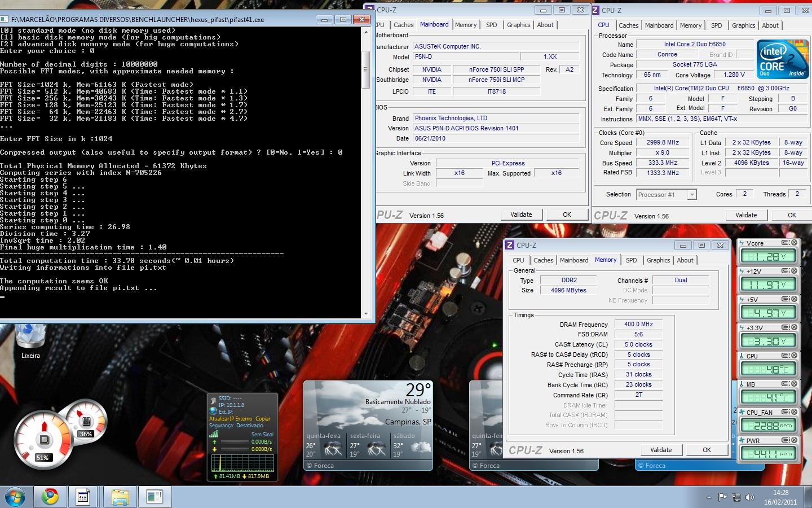Viewport: 812px width, 508px height.
Task: Open the Mainboard tab in the CPU window
Action: click(x=659, y=25)
